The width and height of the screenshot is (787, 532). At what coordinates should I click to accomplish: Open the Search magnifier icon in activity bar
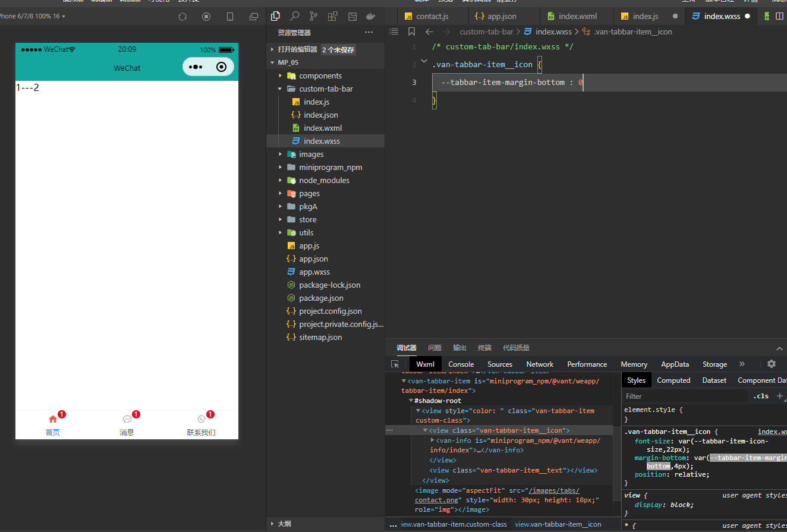click(295, 16)
